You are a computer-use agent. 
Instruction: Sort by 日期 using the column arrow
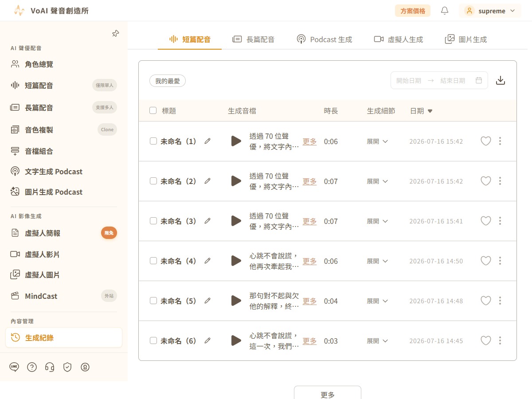coord(430,111)
